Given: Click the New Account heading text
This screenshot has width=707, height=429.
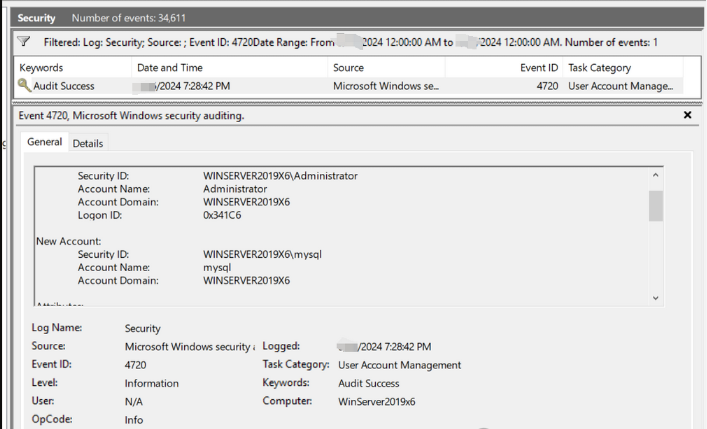Looking at the screenshot, I should coord(69,241).
